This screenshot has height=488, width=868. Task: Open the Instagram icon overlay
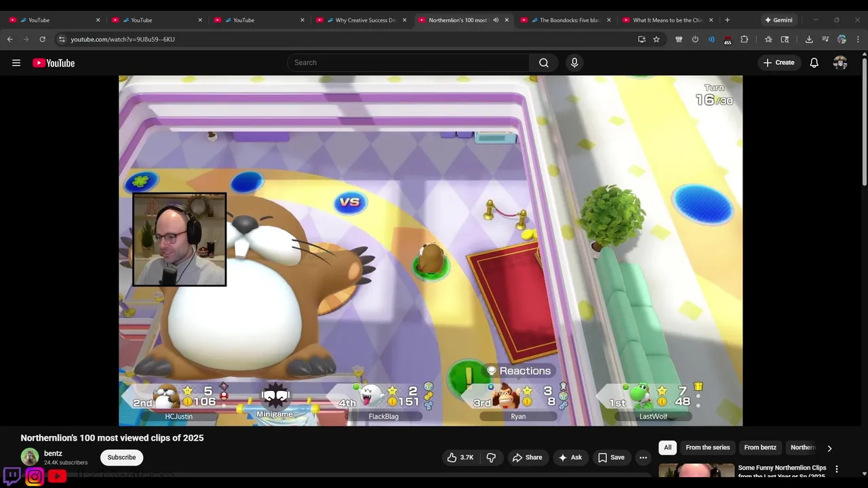pyautogui.click(x=35, y=476)
